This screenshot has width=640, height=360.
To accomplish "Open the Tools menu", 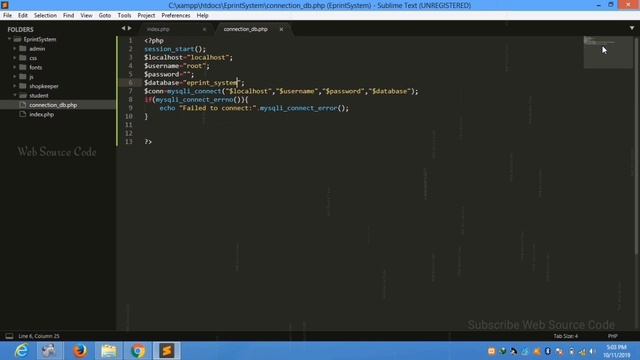I will click(124, 16).
